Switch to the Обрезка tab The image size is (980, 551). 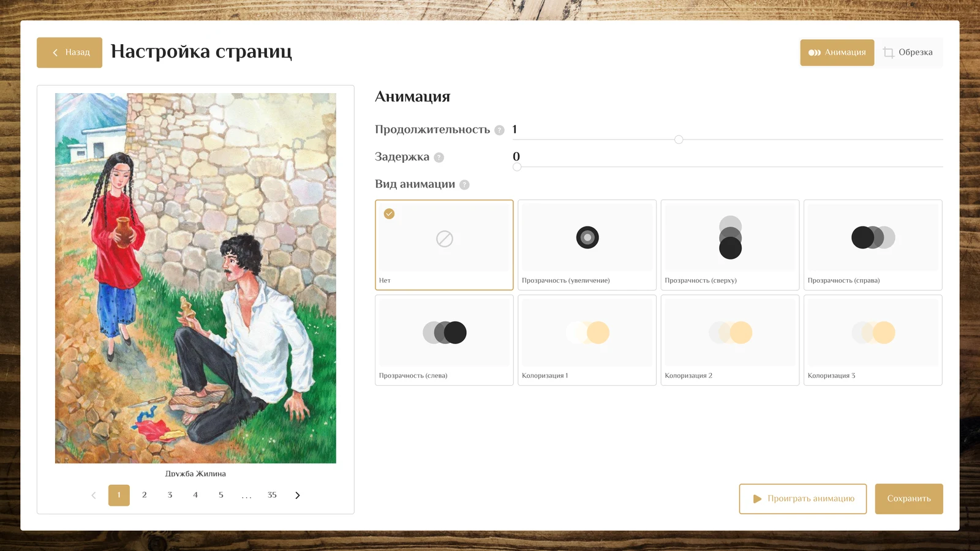908,53
